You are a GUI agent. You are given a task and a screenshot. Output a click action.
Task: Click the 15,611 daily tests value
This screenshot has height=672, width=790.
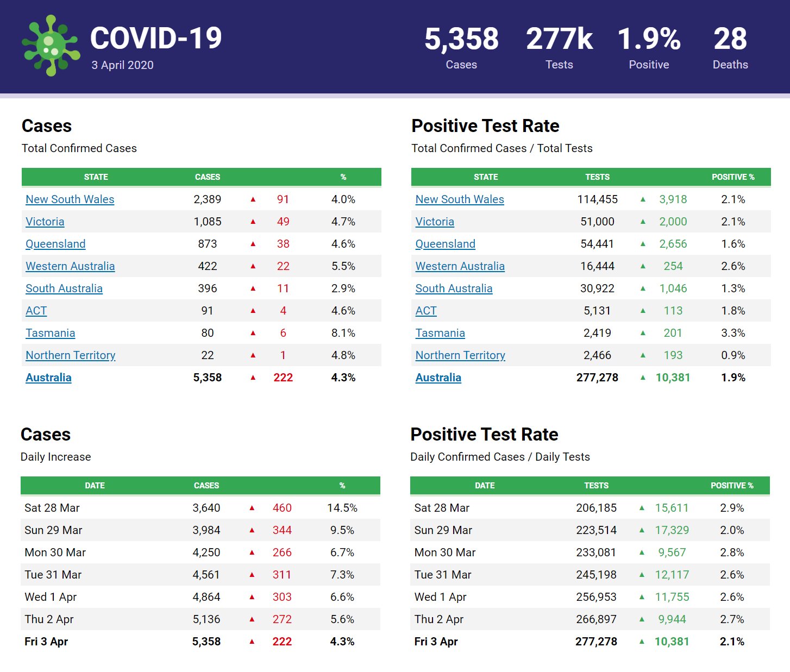coord(672,508)
